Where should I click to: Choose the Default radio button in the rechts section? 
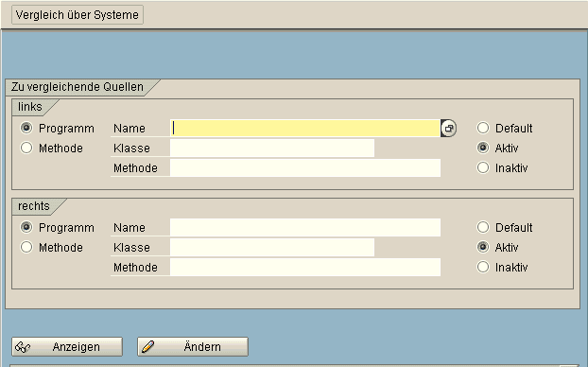(x=483, y=227)
